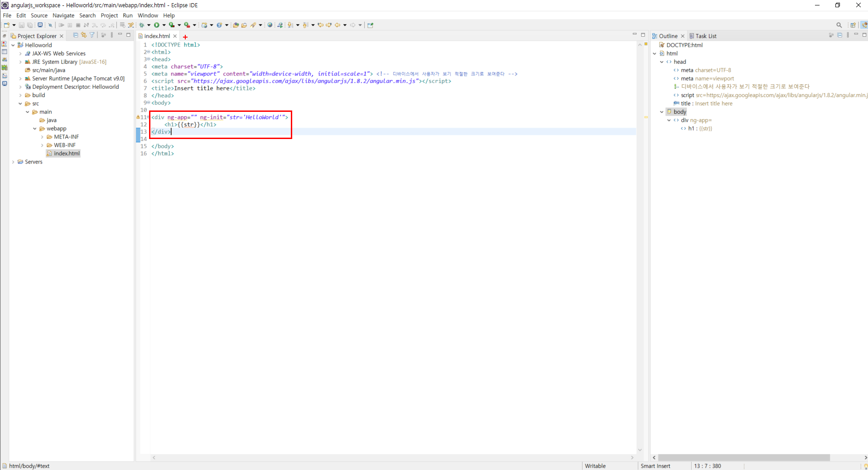Click the Coverage launch icon
Screen dimensions: 868x470
[172, 25]
